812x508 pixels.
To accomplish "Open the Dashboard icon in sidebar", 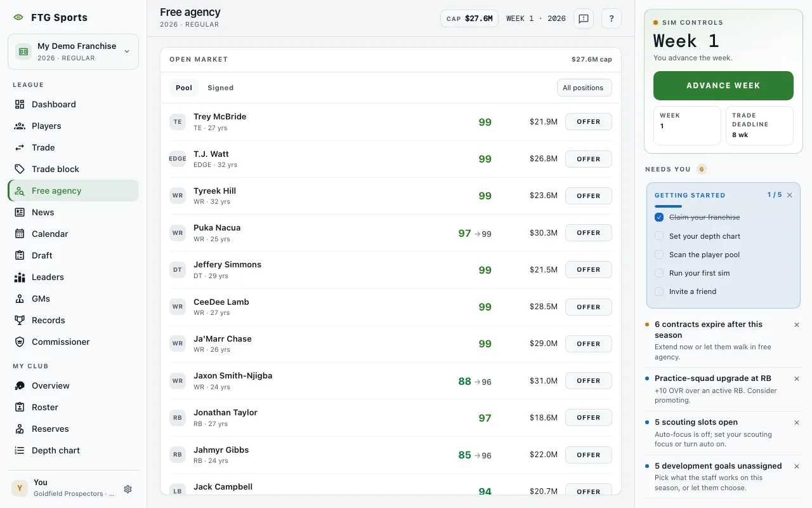I will pyautogui.click(x=20, y=104).
